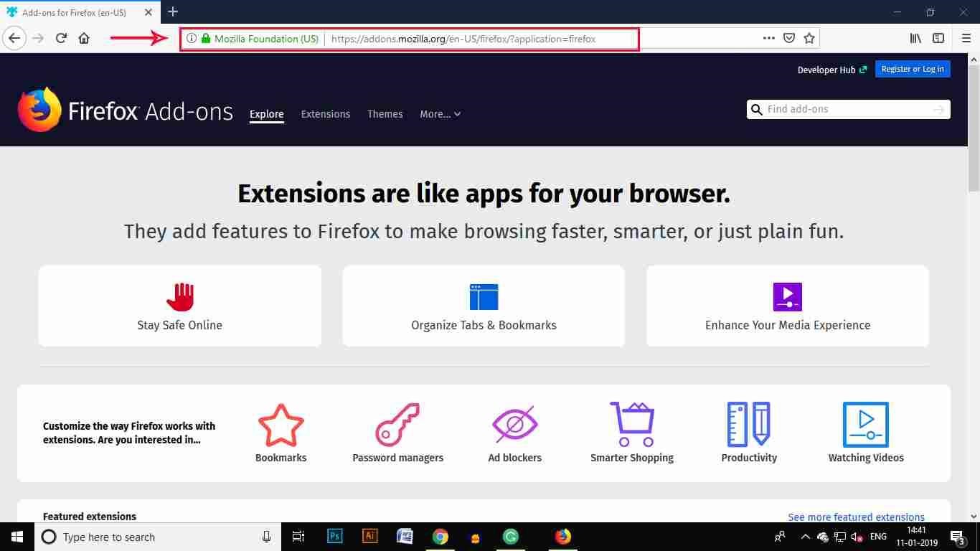Open the Stay Safe Online card
Viewport: 980px width, 551px height.
pos(180,306)
